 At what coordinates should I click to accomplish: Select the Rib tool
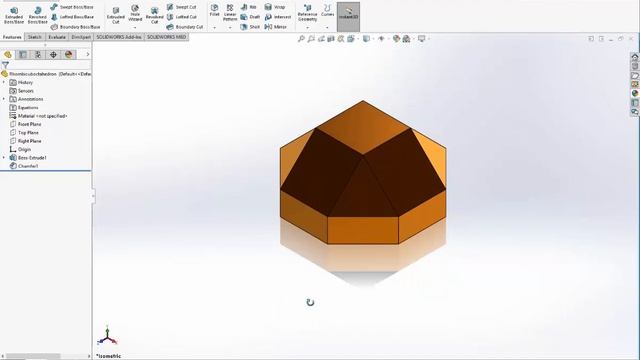tap(249, 7)
